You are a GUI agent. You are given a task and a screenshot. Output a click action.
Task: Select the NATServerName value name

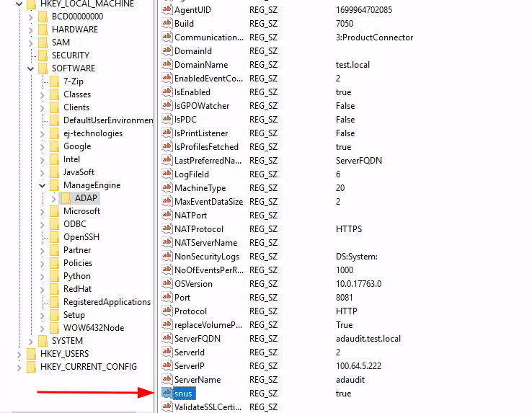[x=205, y=243]
